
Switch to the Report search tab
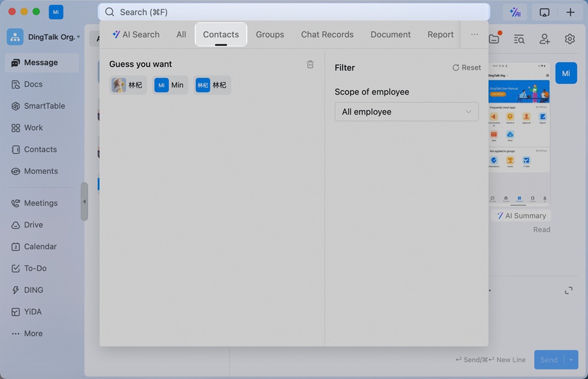[x=440, y=34]
